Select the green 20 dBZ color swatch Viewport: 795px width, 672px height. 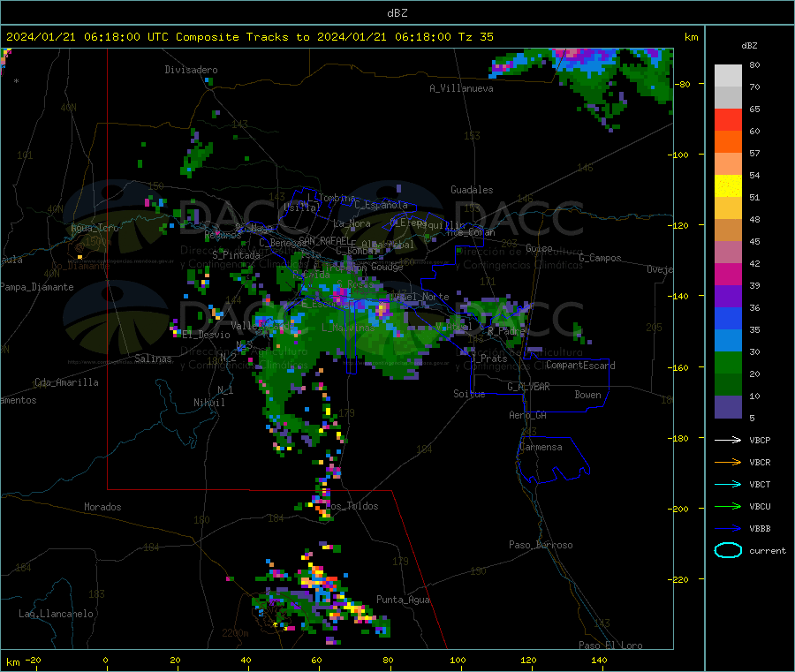(728, 362)
